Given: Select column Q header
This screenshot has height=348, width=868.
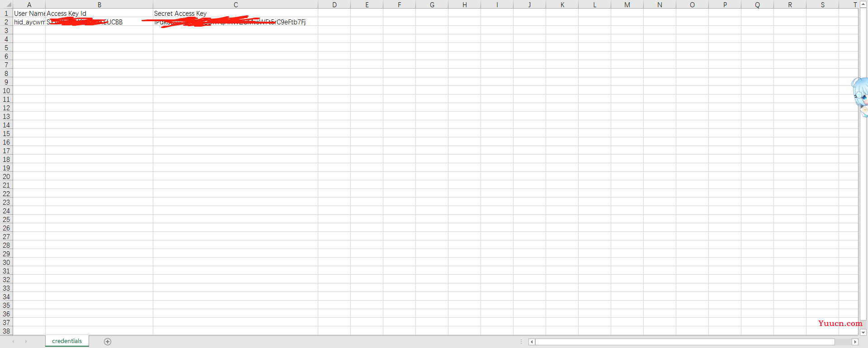Looking at the screenshot, I should tap(758, 5).
